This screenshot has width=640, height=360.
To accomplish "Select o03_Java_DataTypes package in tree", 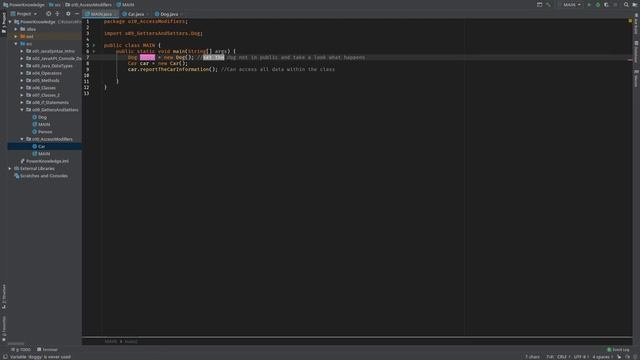I will point(52,66).
